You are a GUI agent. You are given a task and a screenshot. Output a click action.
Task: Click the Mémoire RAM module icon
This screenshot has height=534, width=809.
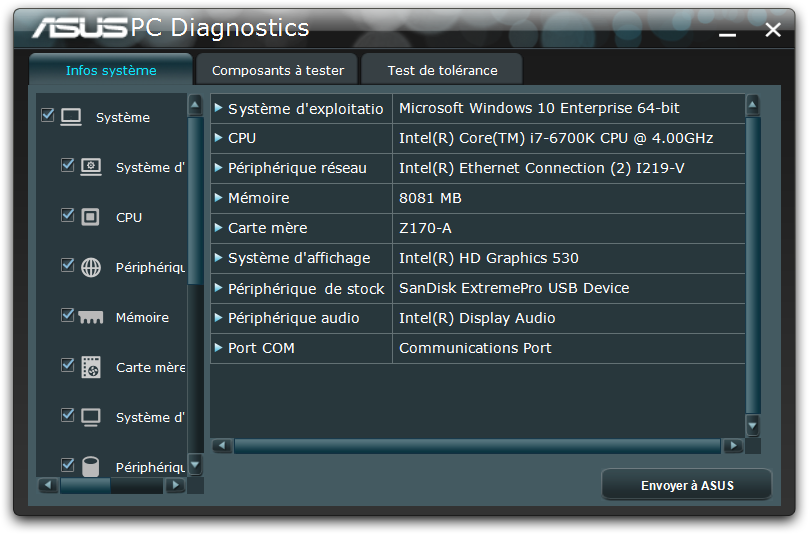(91, 317)
